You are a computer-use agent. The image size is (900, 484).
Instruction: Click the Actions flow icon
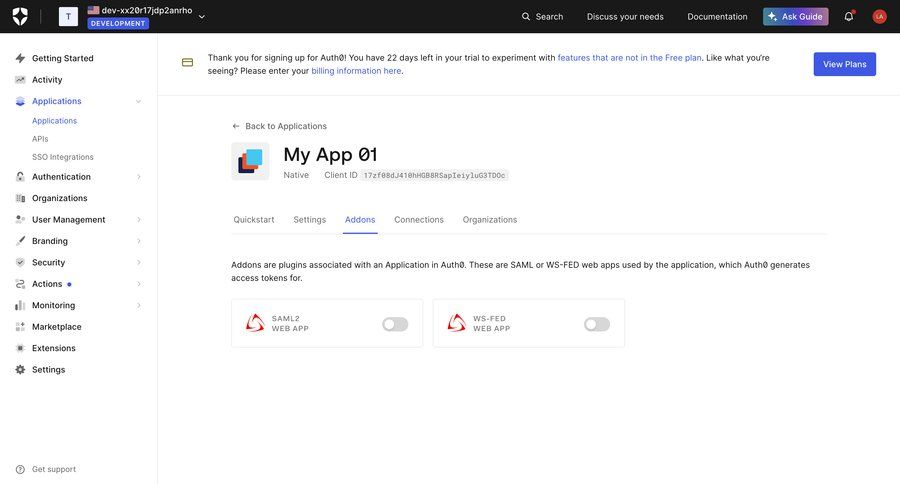tap(20, 284)
